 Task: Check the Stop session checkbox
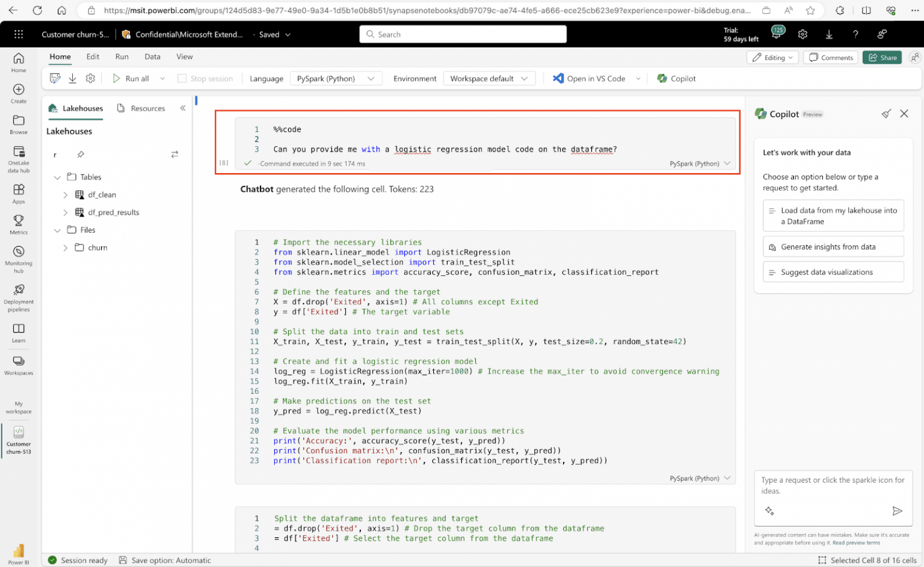click(x=182, y=78)
